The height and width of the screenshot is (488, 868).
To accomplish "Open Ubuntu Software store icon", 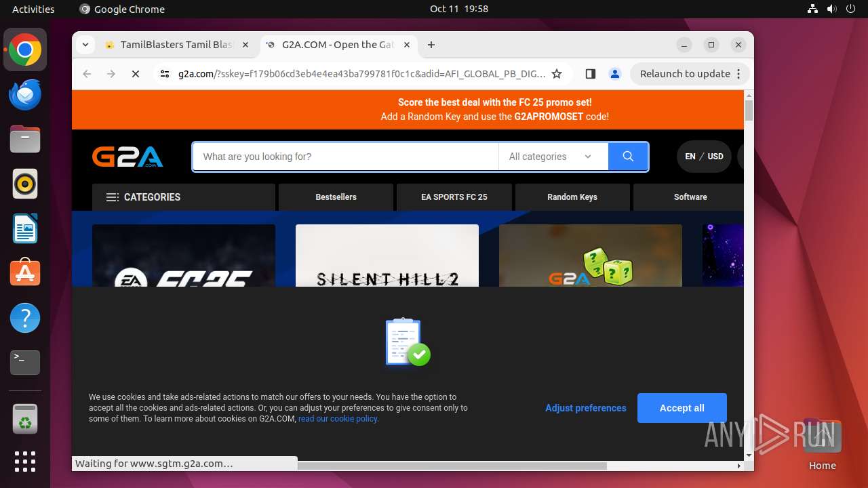I will coord(25,273).
